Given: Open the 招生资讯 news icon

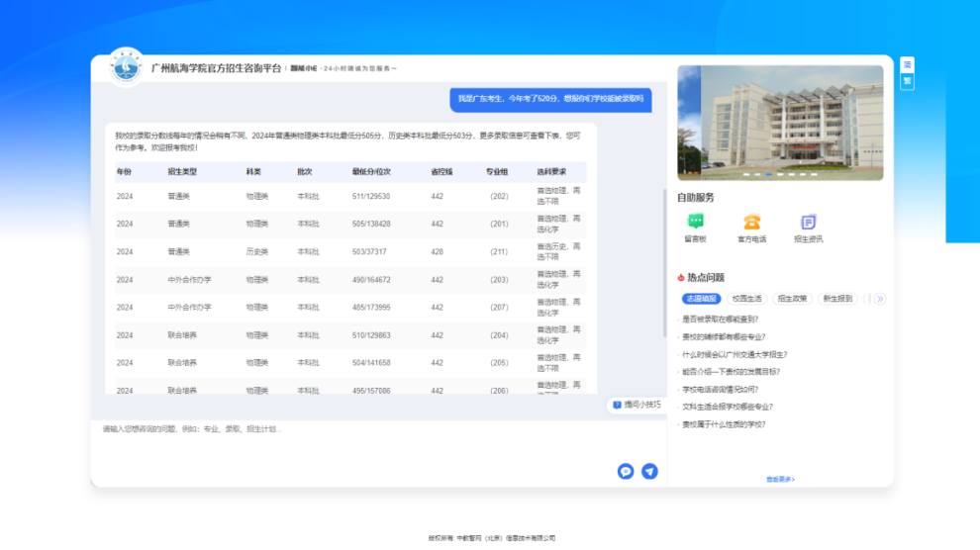Looking at the screenshot, I should pos(808,223).
